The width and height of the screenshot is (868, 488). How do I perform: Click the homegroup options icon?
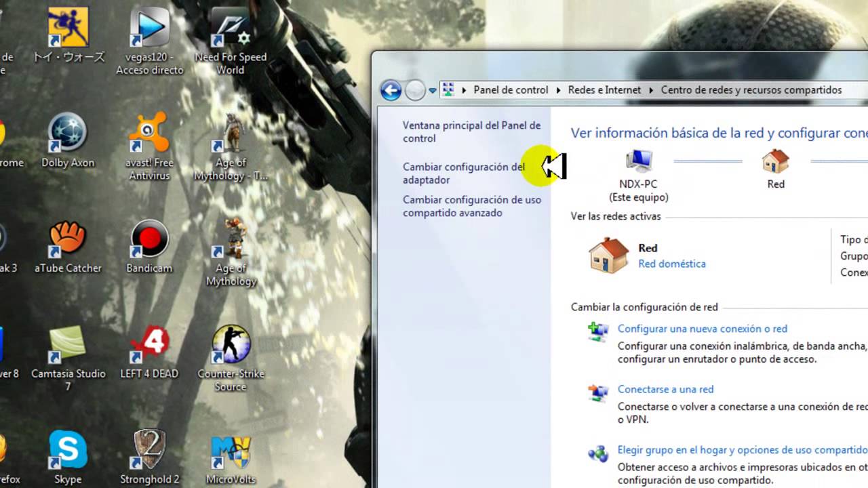(598, 453)
